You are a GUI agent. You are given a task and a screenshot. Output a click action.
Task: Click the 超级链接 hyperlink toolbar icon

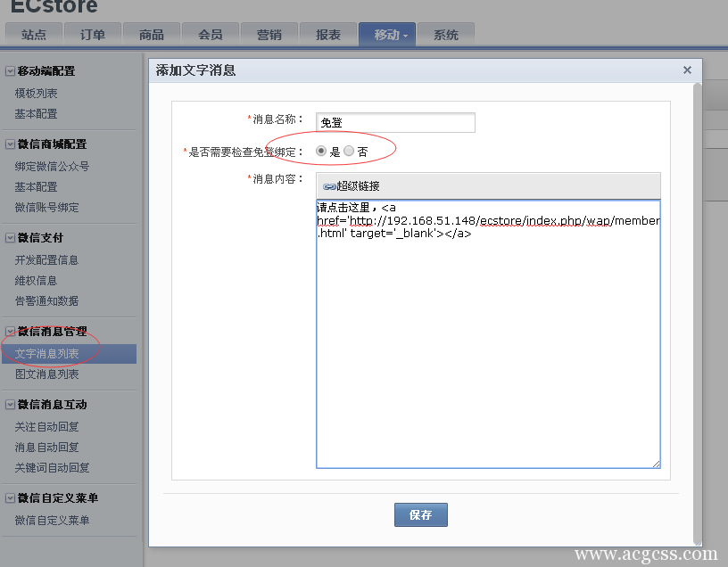pyautogui.click(x=329, y=186)
